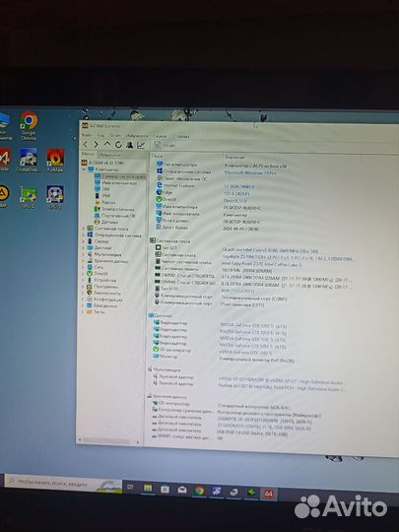Open the graph chart toolbar icon
This screenshot has width=399, height=532.
pos(141,145)
